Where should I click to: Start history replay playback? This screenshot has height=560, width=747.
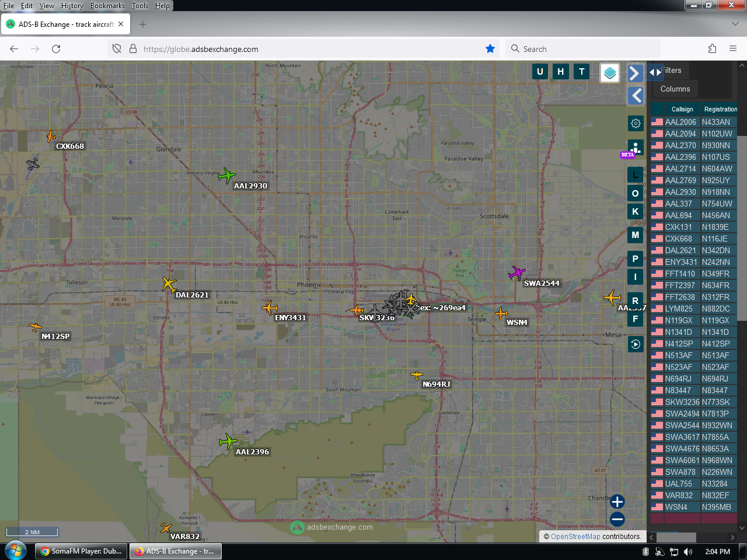click(x=636, y=344)
